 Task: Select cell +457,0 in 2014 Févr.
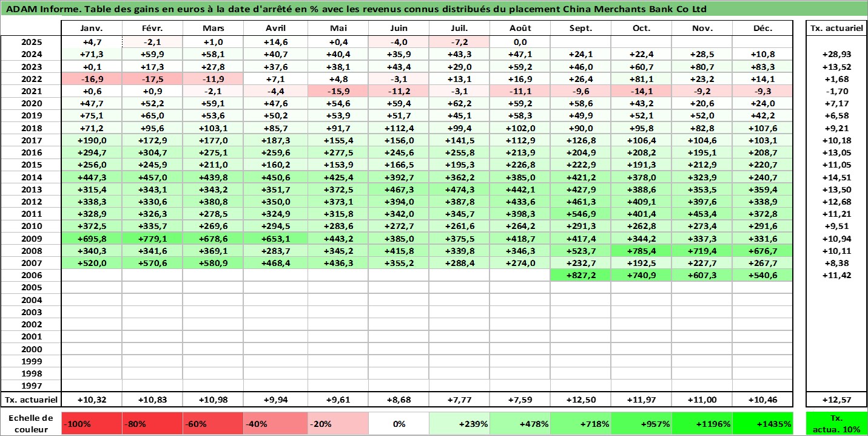click(153, 177)
